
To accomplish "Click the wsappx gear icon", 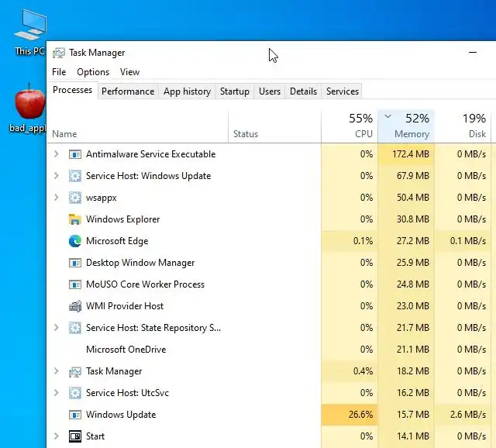I will [75, 198].
